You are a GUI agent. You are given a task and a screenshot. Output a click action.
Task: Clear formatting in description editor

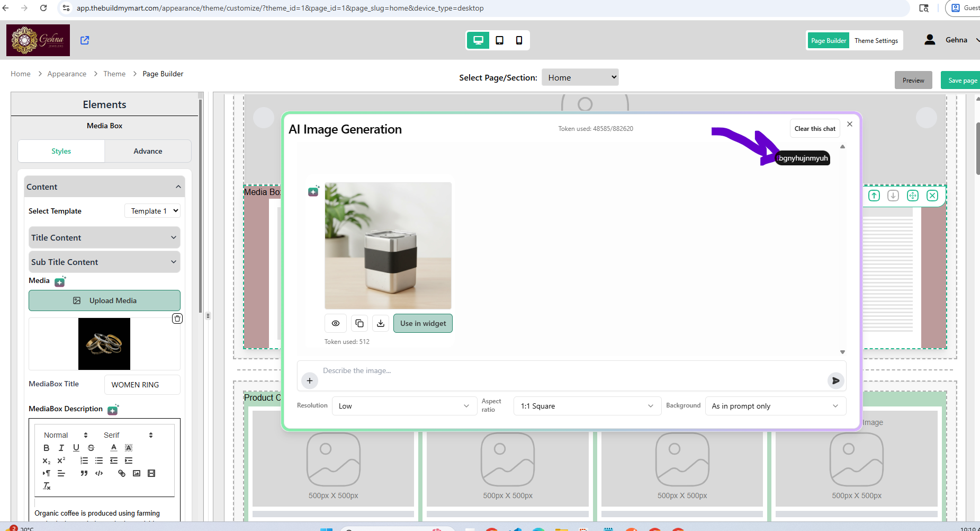47,486
